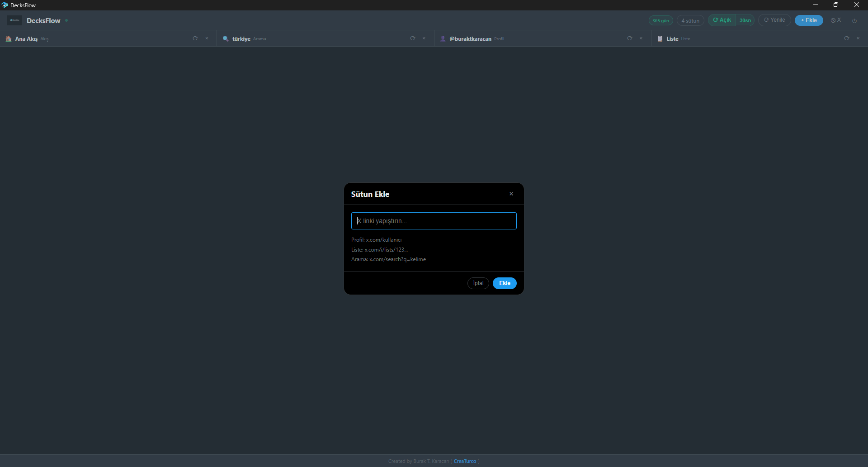The image size is (868, 467).
Task: Refresh the Liste column
Action: (x=846, y=38)
